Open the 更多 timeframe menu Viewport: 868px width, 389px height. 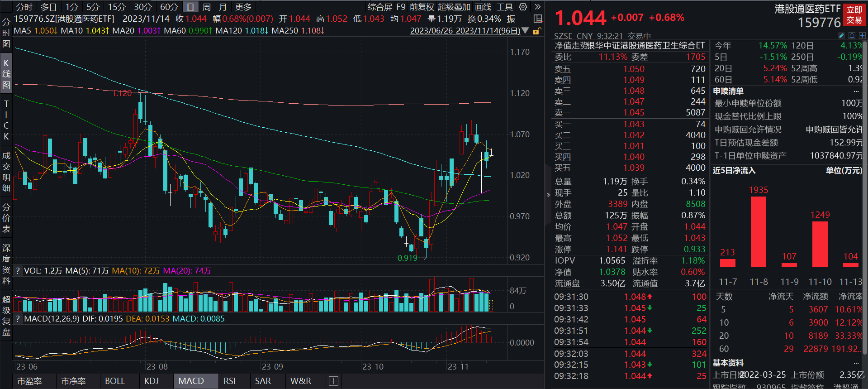click(243, 7)
